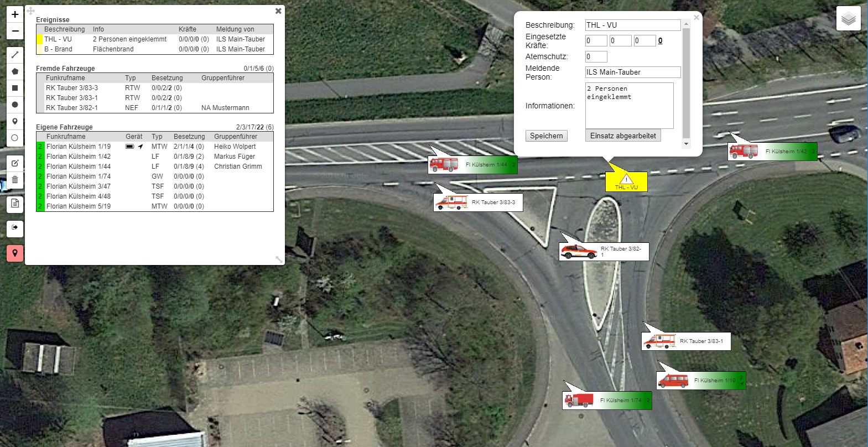Zoom in on the map
Screen dimensions: 868x447
[x=15, y=14]
